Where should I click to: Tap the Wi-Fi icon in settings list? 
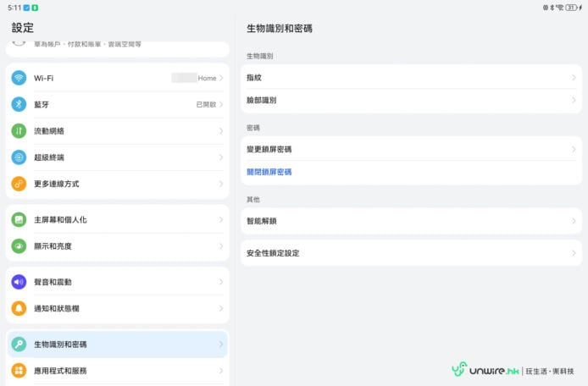point(19,78)
